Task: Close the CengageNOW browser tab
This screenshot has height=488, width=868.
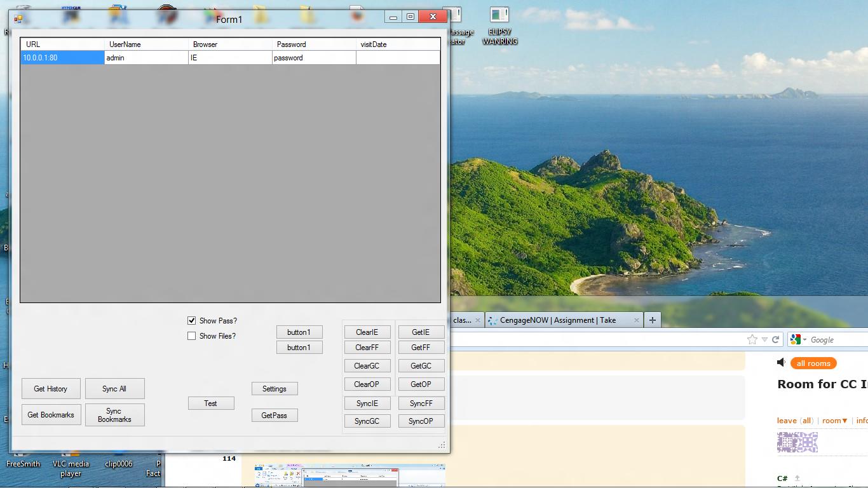Action: pyautogui.click(x=636, y=320)
